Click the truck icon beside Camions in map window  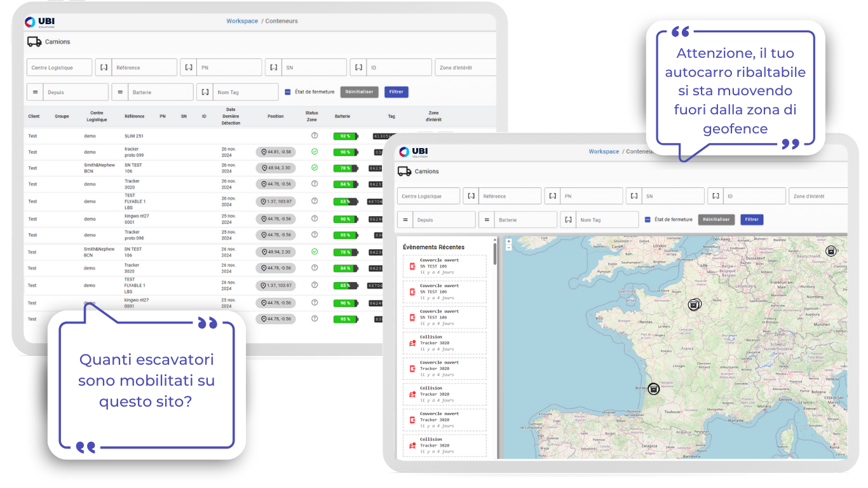point(404,171)
